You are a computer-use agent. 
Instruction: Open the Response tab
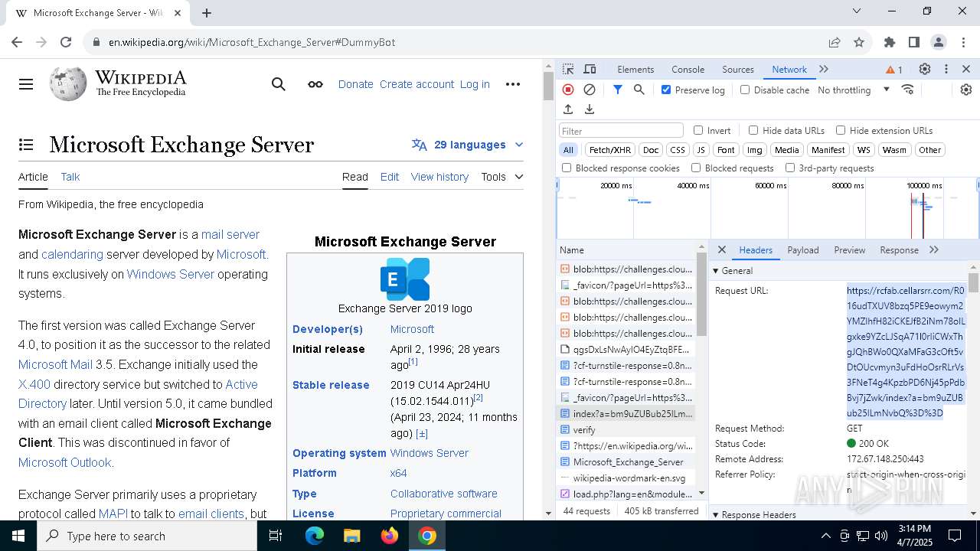(x=900, y=249)
